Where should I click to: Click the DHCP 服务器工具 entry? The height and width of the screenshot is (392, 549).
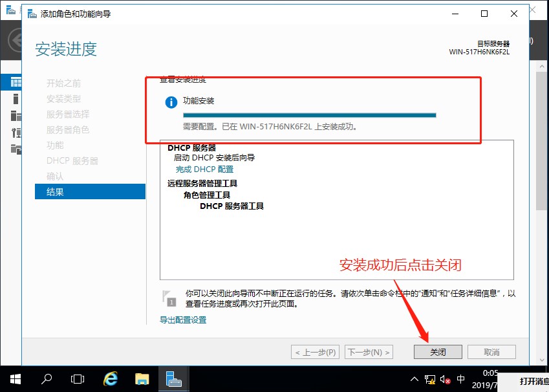(x=231, y=206)
